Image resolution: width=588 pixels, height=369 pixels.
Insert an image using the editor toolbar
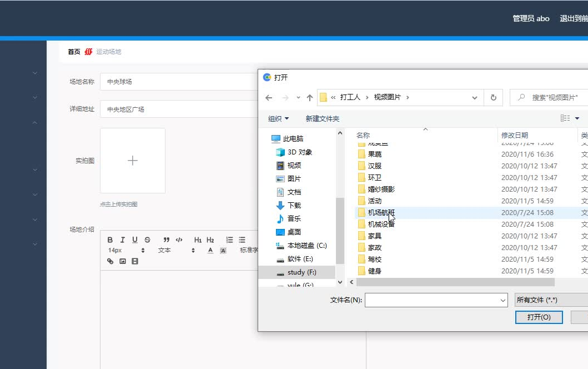[122, 261]
